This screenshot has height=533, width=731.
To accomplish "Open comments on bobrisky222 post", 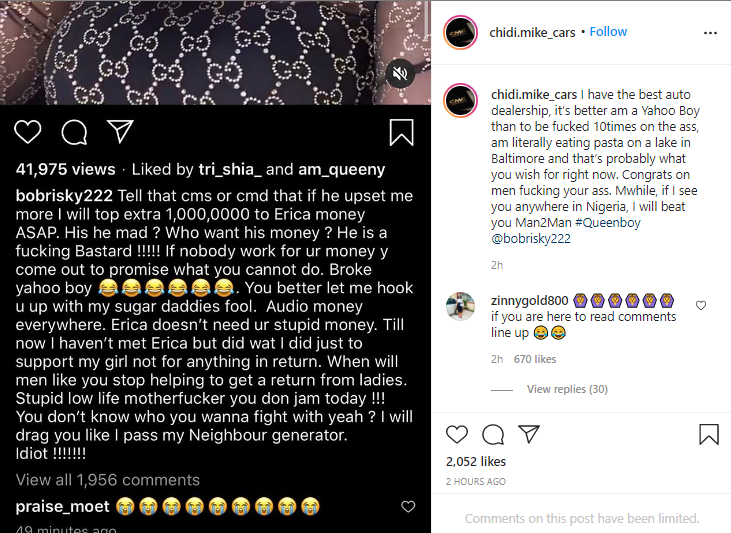I will coord(73,132).
